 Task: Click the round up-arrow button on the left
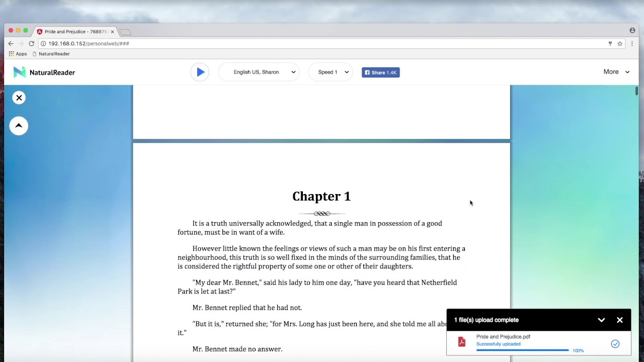(19, 126)
